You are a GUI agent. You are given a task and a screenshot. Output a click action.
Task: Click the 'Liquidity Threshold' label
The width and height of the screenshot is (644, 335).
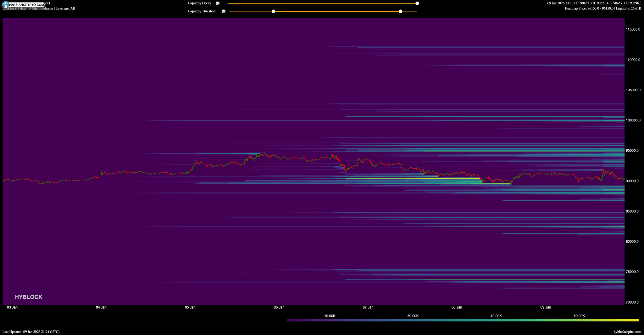[x=202, y=11]
